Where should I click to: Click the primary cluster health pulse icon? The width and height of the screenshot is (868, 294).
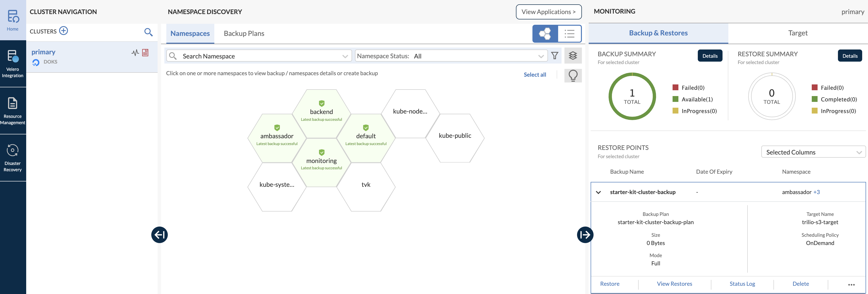coord(135,53)
